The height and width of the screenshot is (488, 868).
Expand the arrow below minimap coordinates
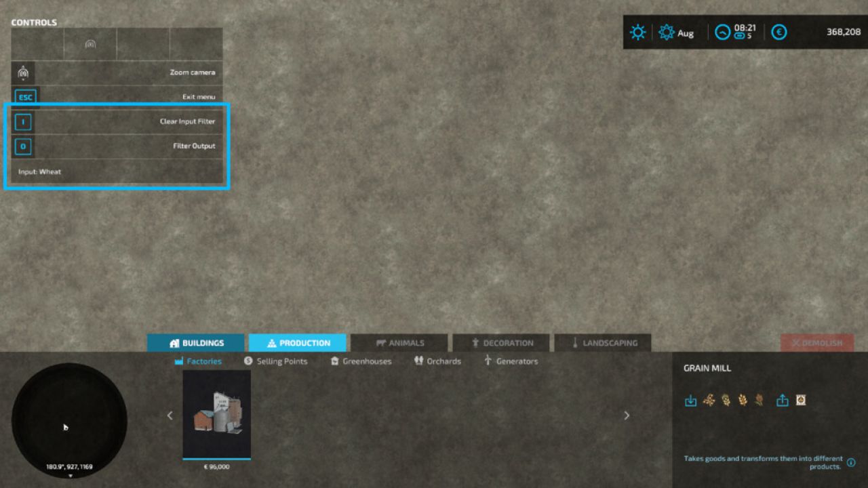click(70, 476)
